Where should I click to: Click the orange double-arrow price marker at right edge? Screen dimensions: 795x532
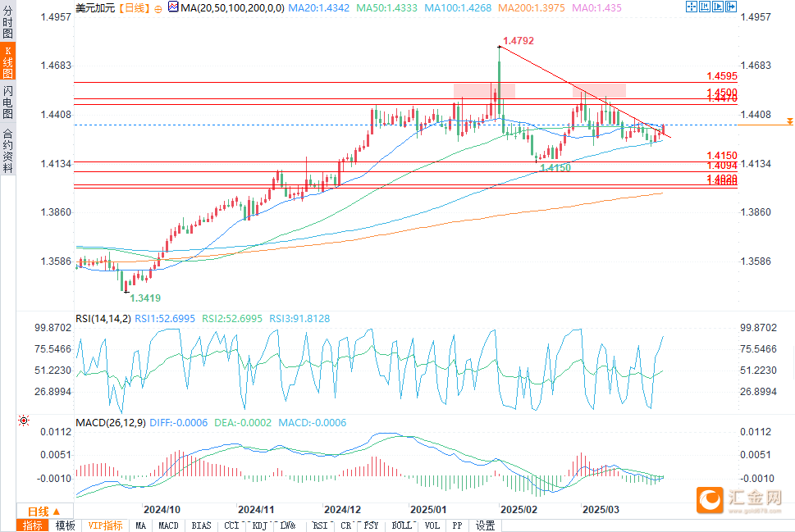[x=789, y=121]
